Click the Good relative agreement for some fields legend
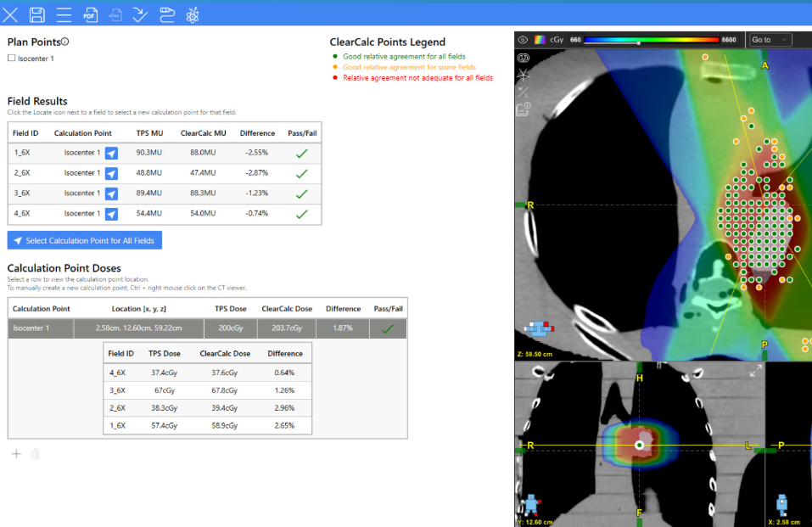 [x=409, y=67]
